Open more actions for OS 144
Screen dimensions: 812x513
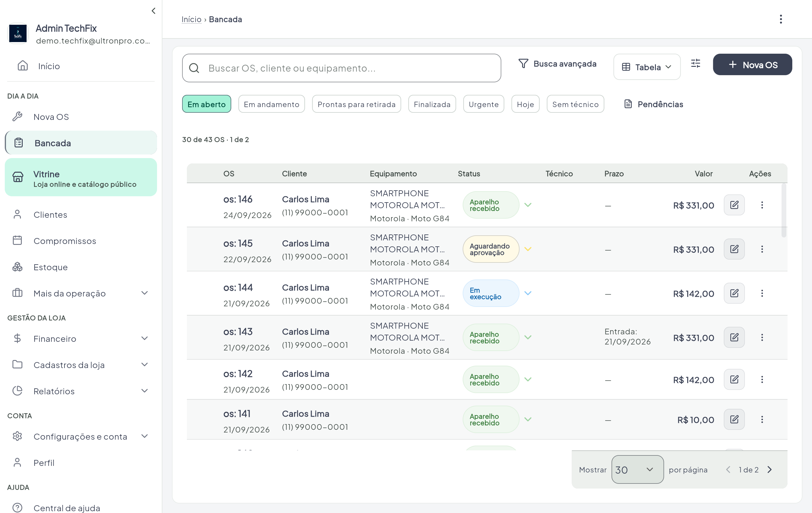coord(762,293)
